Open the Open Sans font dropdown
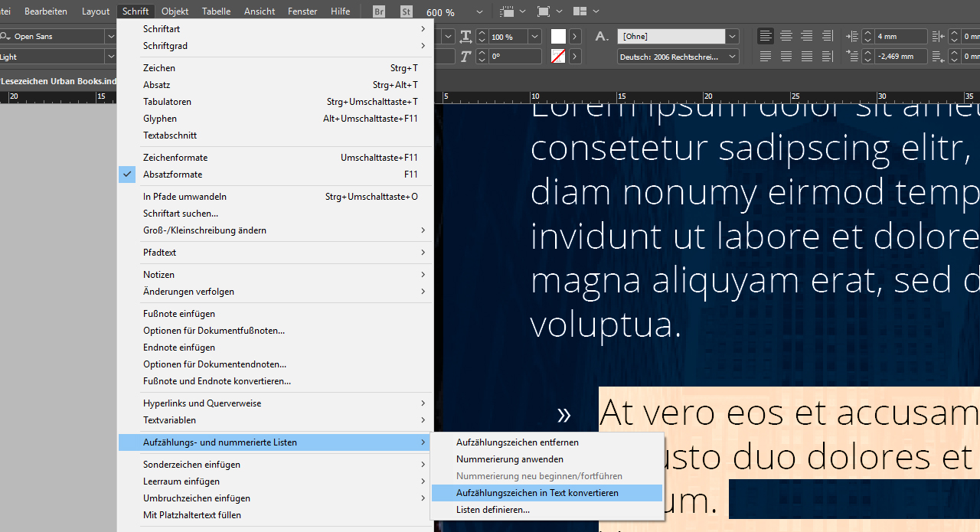This screenshot has width=980, height=532. (110, 36)
